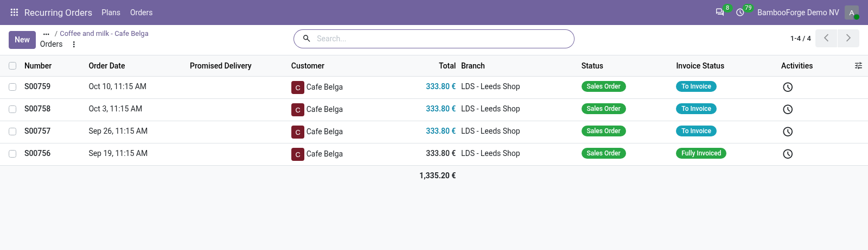Sort by Customer column header

pos(308,66)
